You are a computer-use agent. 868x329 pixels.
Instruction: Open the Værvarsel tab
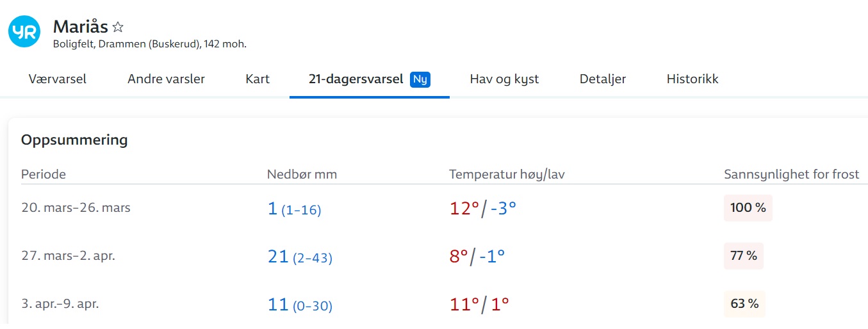tap(58, 79)
